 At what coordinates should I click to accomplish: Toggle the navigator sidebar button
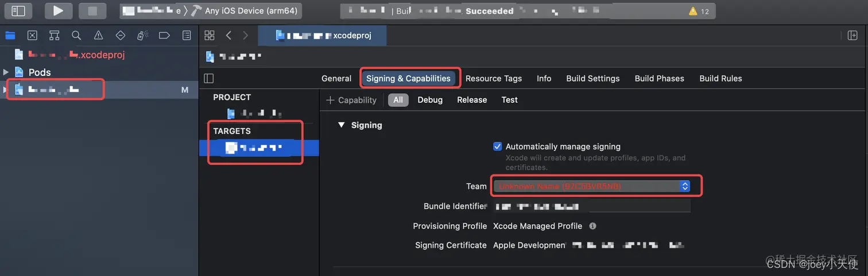(x=18, y=11)
